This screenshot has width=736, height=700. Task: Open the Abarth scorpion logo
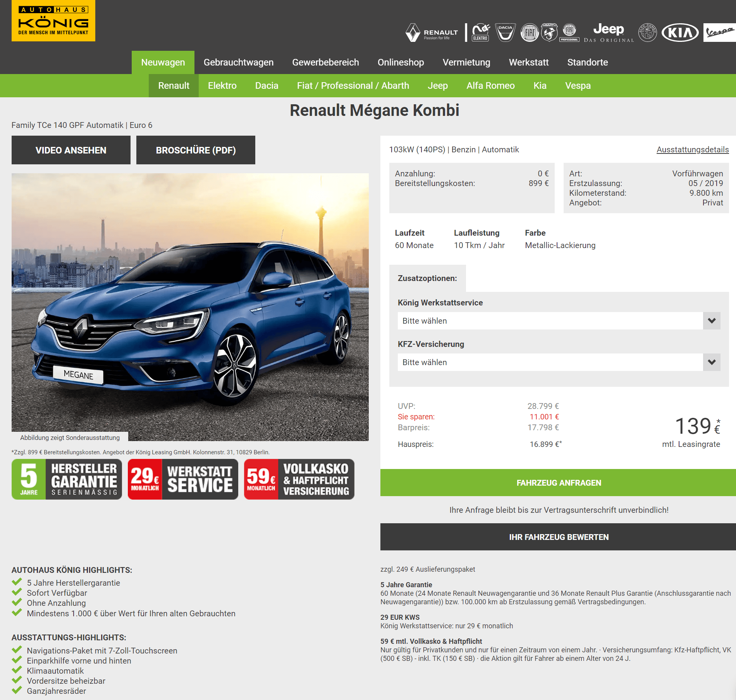click(x=549, y=33)
